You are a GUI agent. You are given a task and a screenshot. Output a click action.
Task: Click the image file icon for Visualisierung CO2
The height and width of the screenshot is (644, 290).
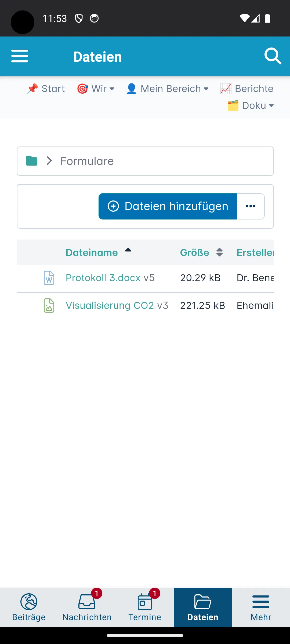(49, 306)
